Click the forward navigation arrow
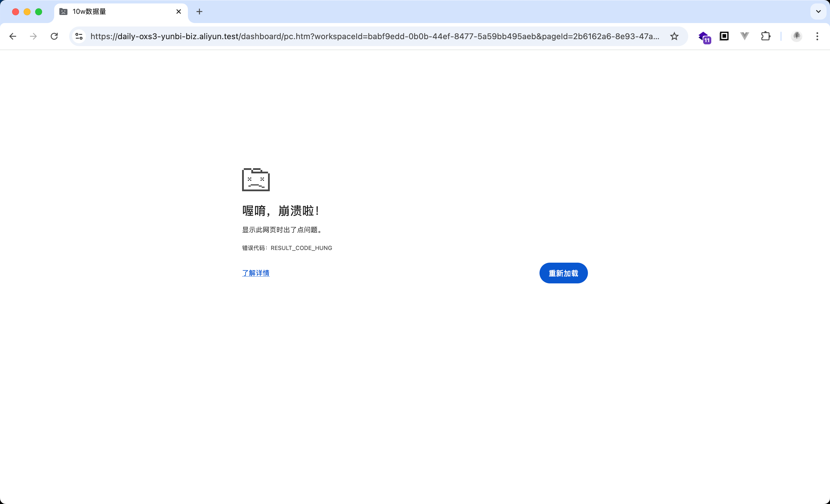This screenshot has width=830, height=504. (x=33, y=36)
